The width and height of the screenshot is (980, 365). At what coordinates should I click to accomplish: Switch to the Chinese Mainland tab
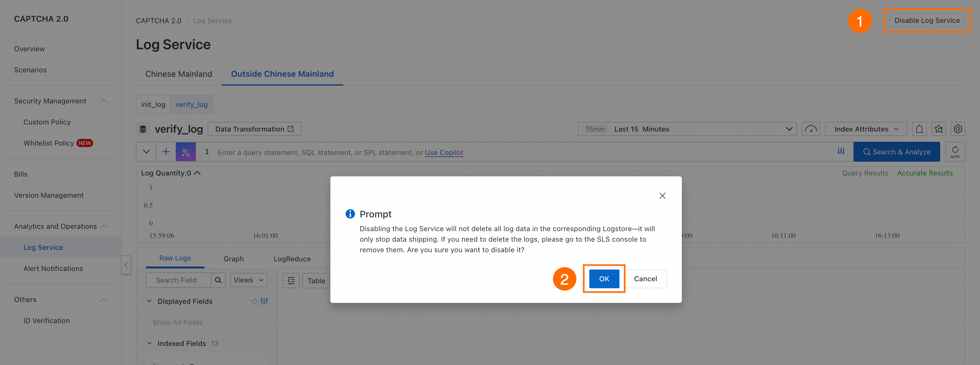click(x=178, y=74)
